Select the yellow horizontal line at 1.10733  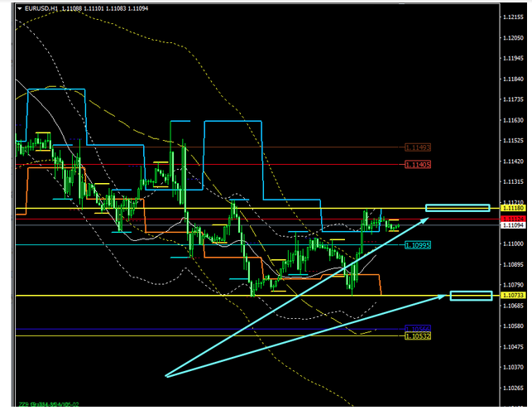165,295
